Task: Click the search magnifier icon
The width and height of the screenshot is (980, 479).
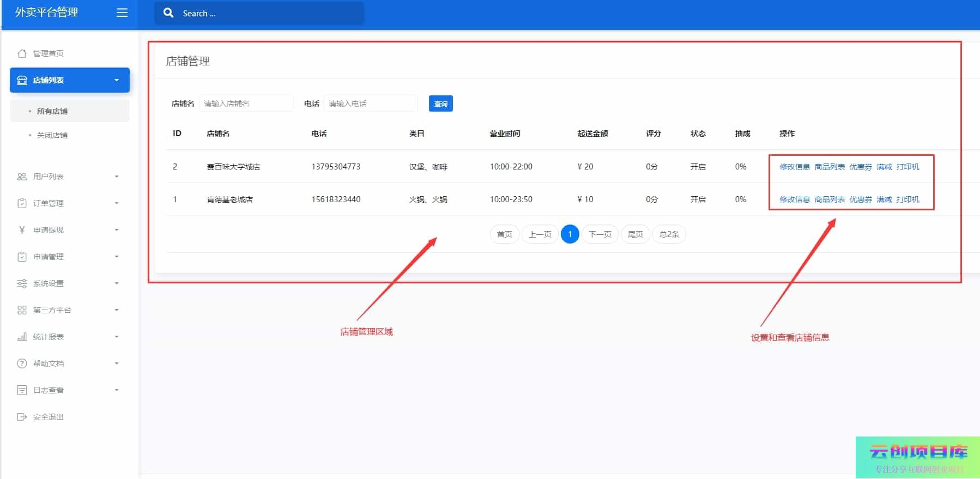Action: coord(168,13)
